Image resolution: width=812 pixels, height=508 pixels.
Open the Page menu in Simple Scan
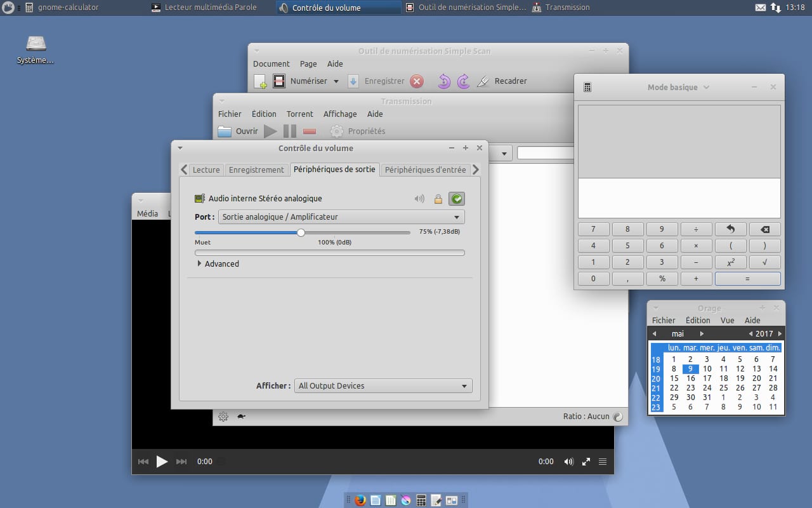point(308,63)
